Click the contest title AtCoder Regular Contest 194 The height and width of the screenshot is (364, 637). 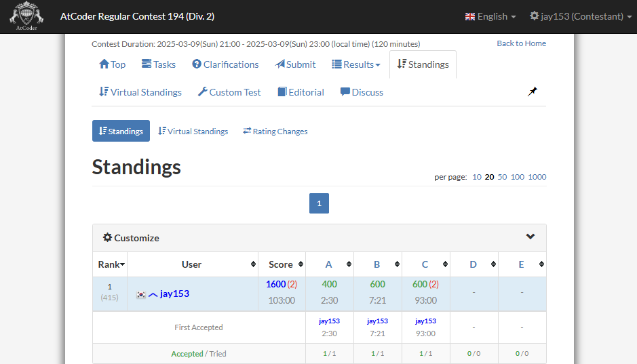click(x=137, y=17)
